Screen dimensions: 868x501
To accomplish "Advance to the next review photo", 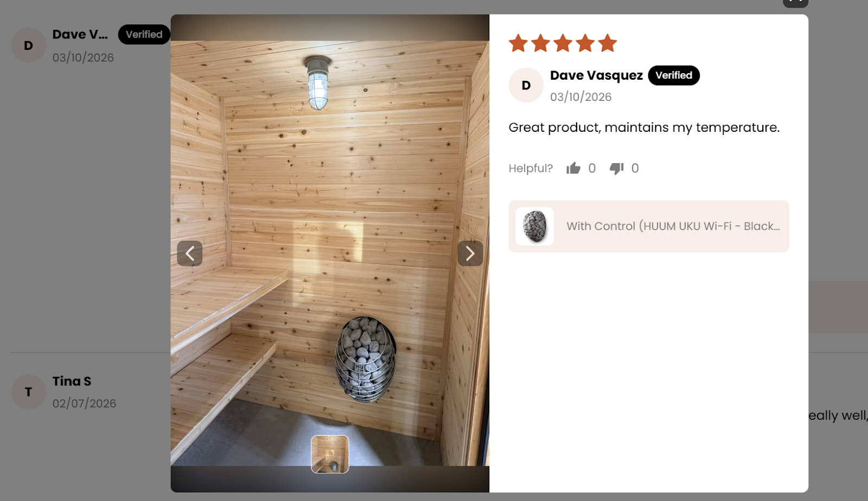I will point(470,253).
